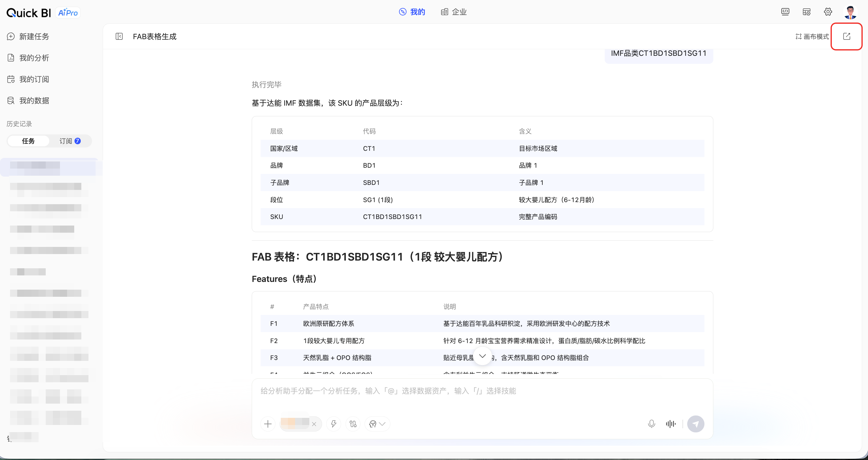Click the SG1 (1段) cell

(378, 200)
